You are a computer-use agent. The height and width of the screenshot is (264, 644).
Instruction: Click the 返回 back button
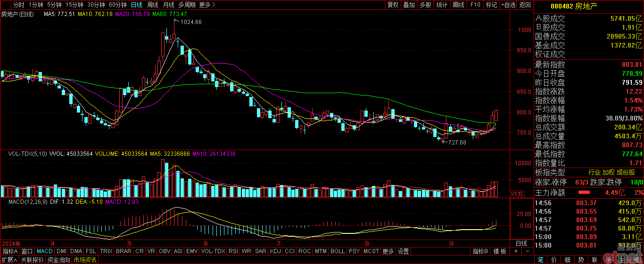(525, 5)
